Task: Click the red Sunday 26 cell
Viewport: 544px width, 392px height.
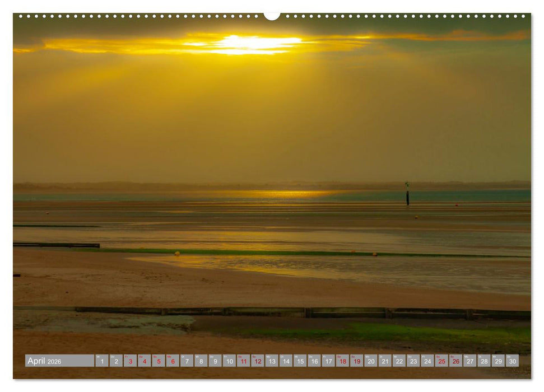Action: 455,361
